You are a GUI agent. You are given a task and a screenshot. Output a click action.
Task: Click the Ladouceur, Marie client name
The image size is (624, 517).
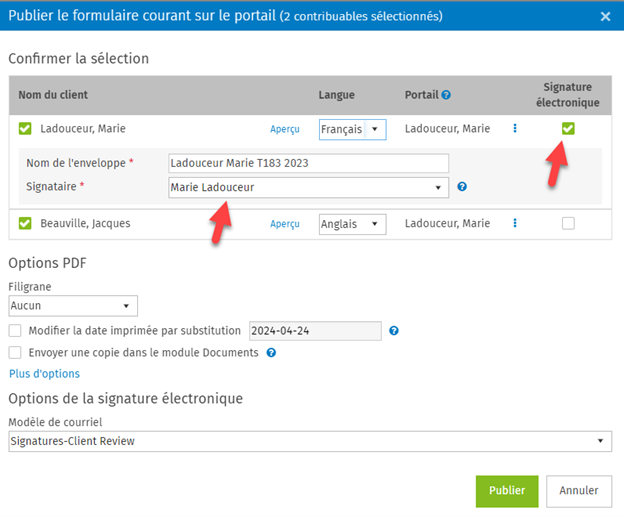click(x=83, y=129)
